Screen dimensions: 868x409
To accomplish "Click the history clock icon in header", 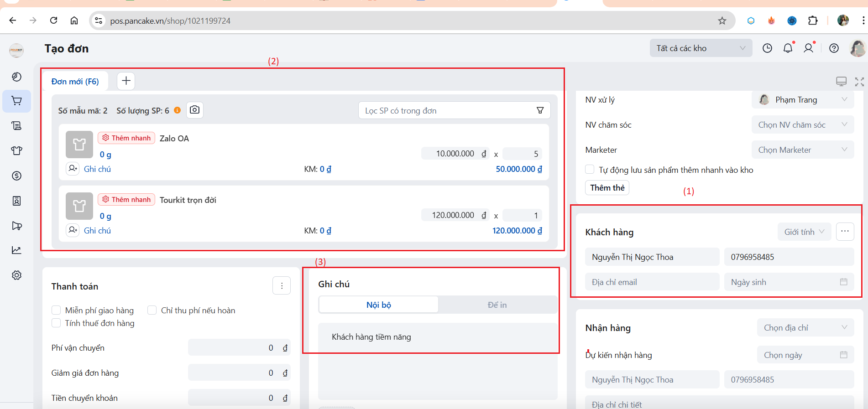I will 767,48.
